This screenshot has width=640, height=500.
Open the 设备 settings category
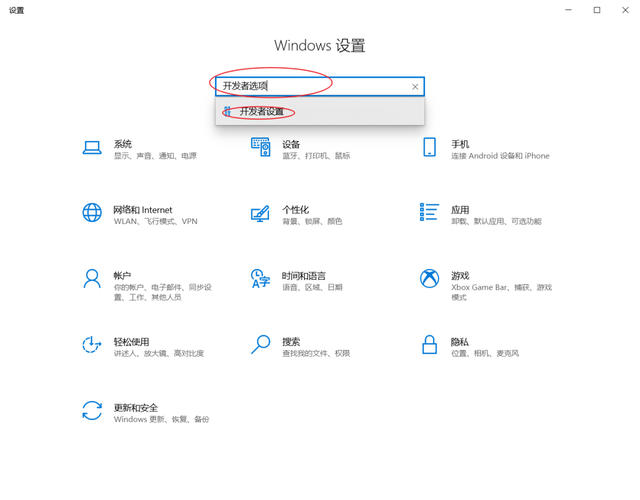click(291, 144)
